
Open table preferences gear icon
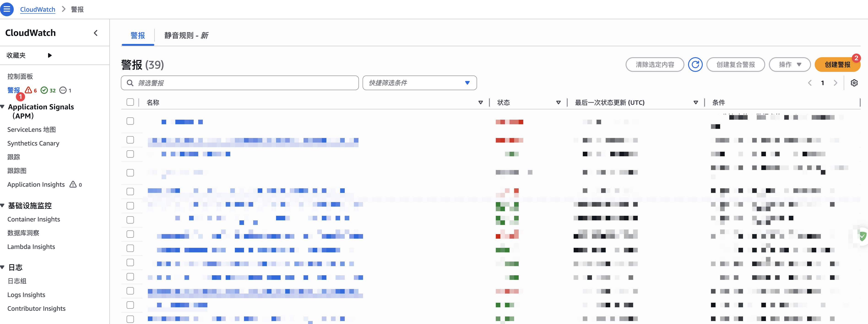[x=854, y=83]
